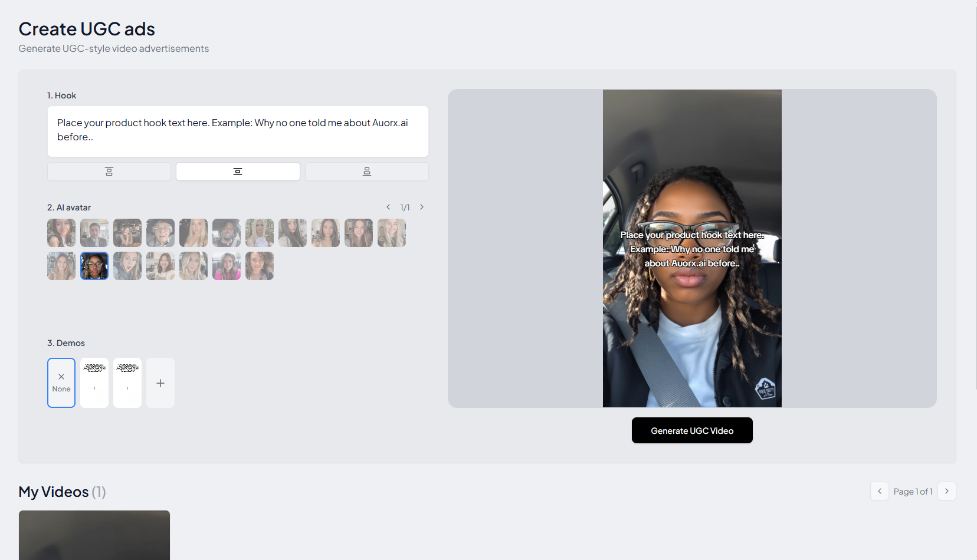Click the right chevron to see more avatars
This screenshot has height=560, width=977.
pyautogui.click(x=421, y=207)
